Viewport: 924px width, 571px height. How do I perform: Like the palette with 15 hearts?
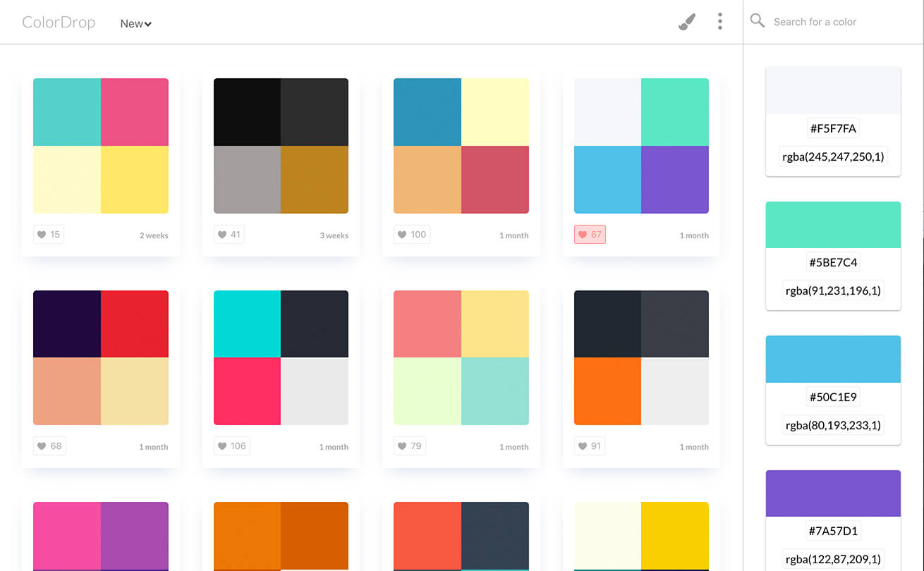point(49,234)
